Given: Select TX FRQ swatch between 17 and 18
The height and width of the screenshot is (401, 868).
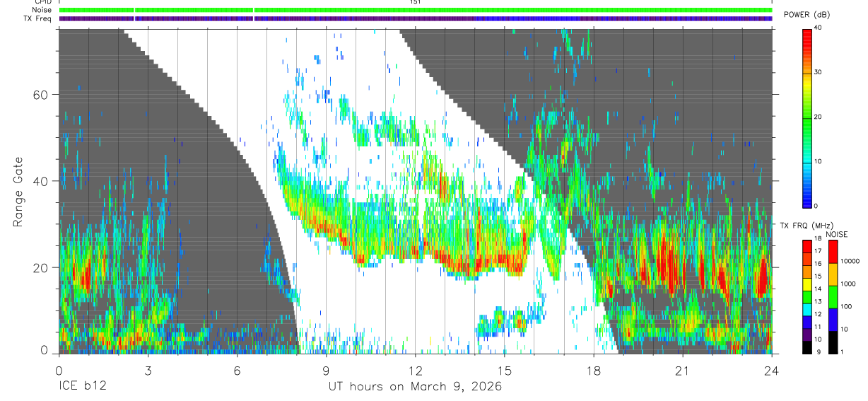Looking at the screenshot, I should 807,245.
